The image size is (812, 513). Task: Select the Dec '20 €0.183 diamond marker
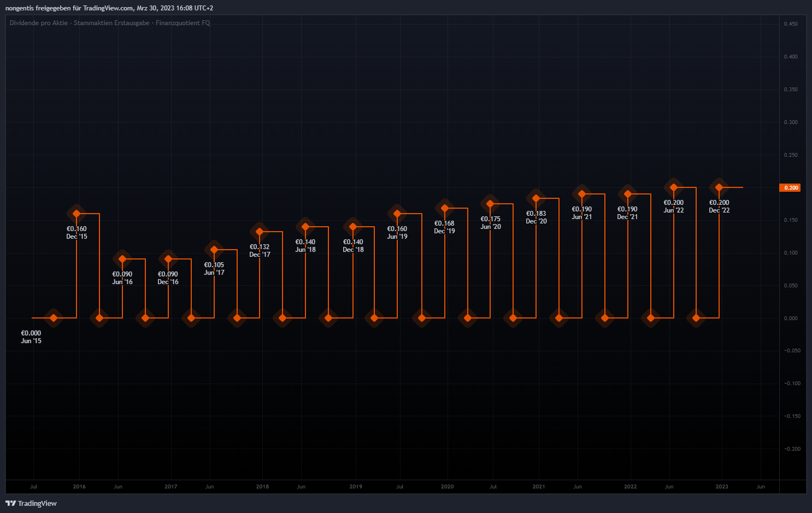(536, 198)
